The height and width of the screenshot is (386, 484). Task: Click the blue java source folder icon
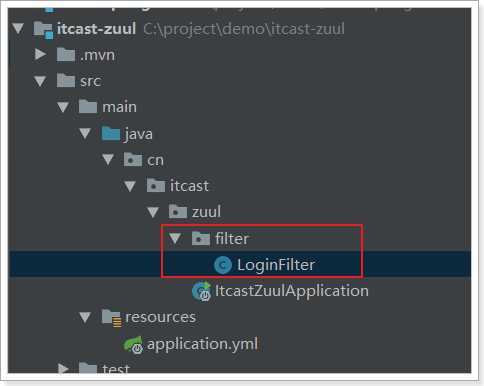pos(111,134)
